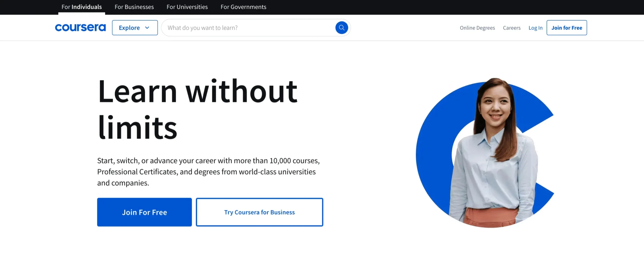Visit the Careers link
The height and width of the screenshot is (261, 644).
511,28
